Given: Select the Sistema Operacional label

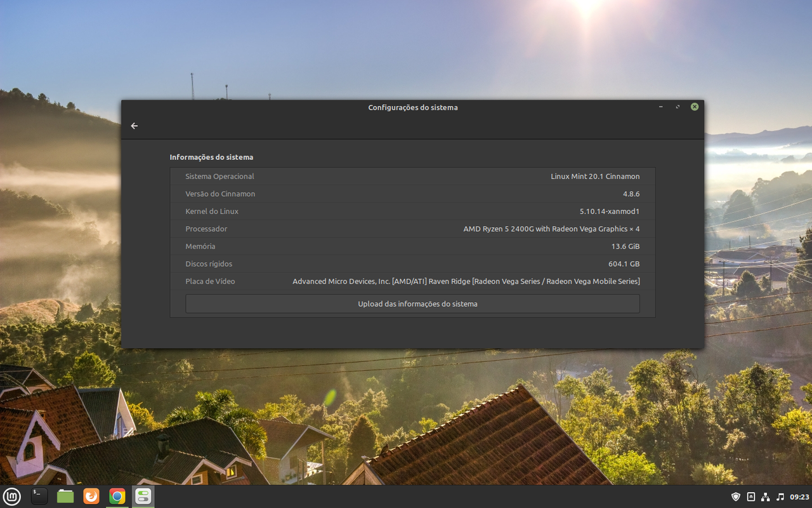Looking at the screenshot, I should point(219,177).
